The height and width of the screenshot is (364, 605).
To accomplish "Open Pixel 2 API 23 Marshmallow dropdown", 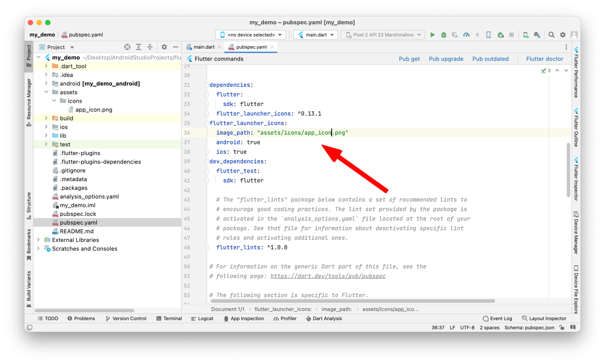I will pos(383,35).
